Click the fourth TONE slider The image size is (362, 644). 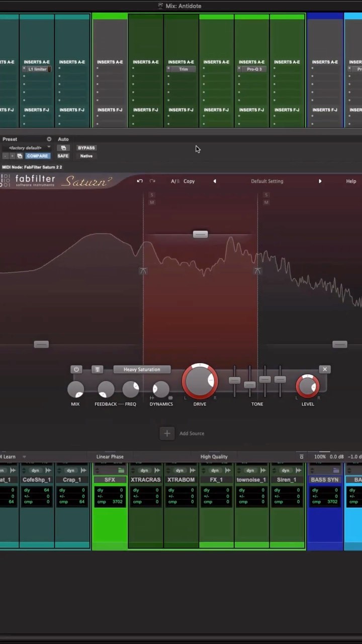point(280,379)
